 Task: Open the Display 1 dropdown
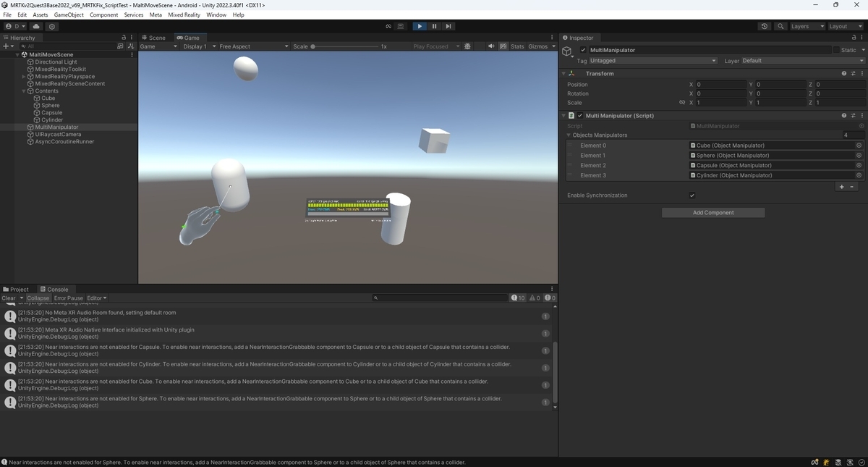point(198,46)
